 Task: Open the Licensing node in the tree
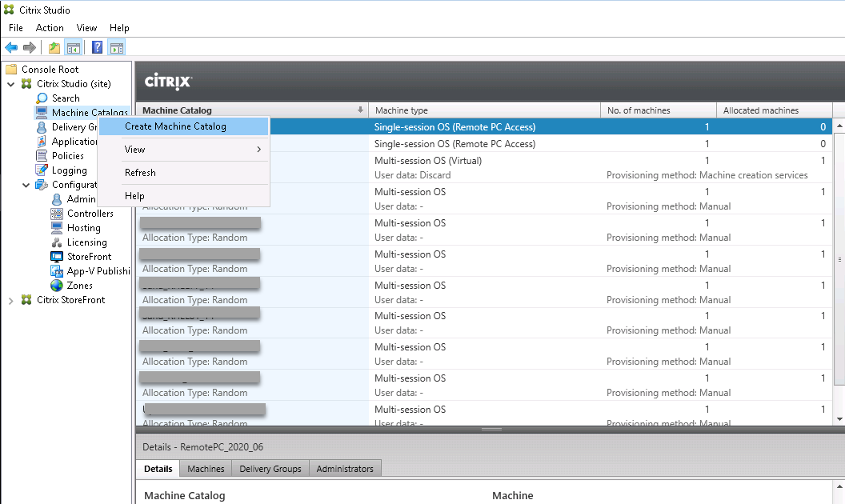point(86,242)
